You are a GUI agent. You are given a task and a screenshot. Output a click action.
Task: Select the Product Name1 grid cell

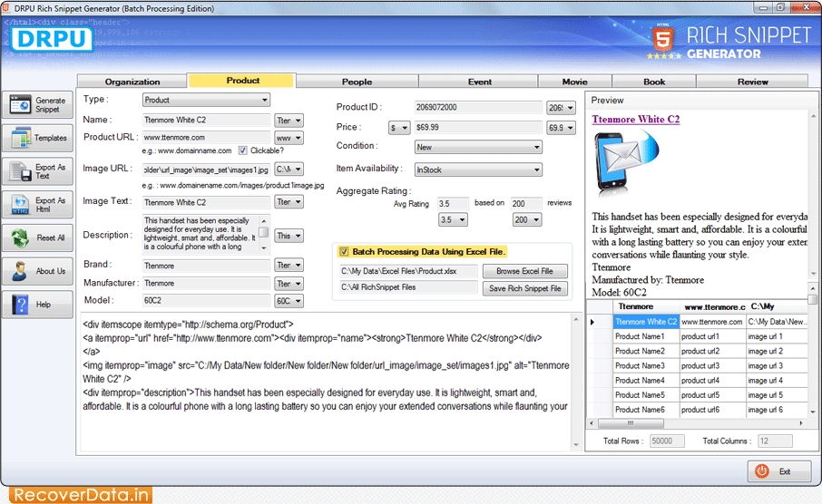pos(646,336)
